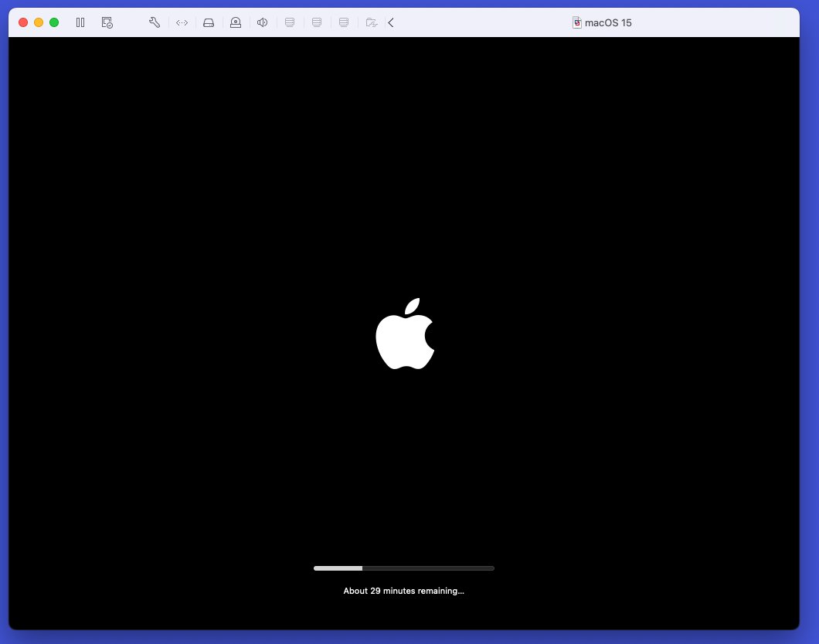Enter full screen with green button

click(54, 22)
